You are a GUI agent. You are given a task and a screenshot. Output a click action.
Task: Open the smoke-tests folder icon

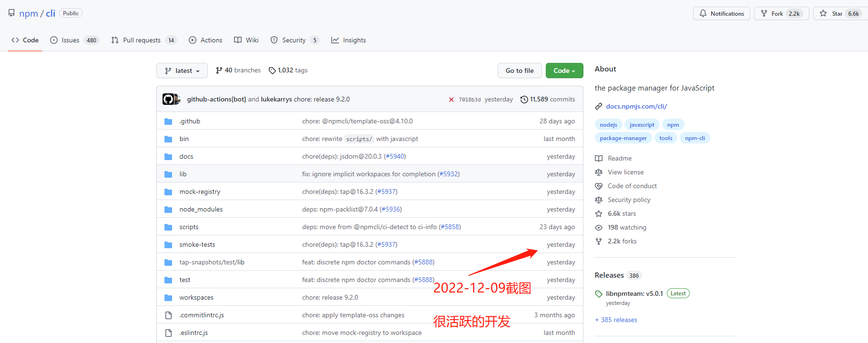[x=168, y=245]
